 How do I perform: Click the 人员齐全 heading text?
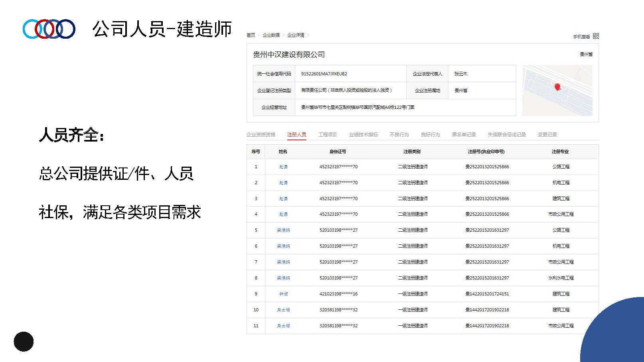coord(71,135)
